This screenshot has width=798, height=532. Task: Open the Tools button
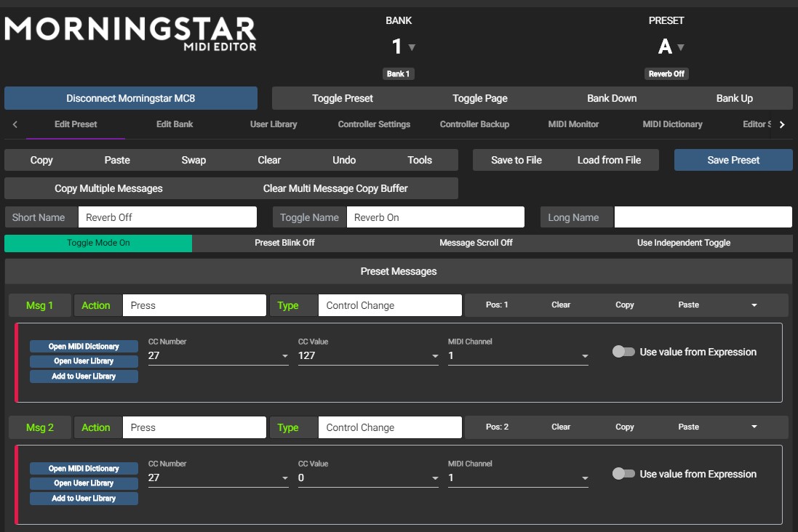click(419, 160)
